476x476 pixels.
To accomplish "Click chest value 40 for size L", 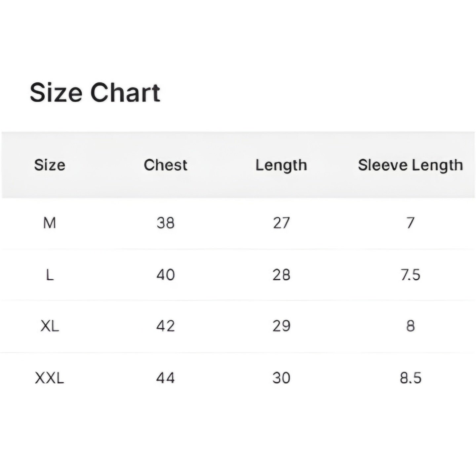I will click(165, 275).
